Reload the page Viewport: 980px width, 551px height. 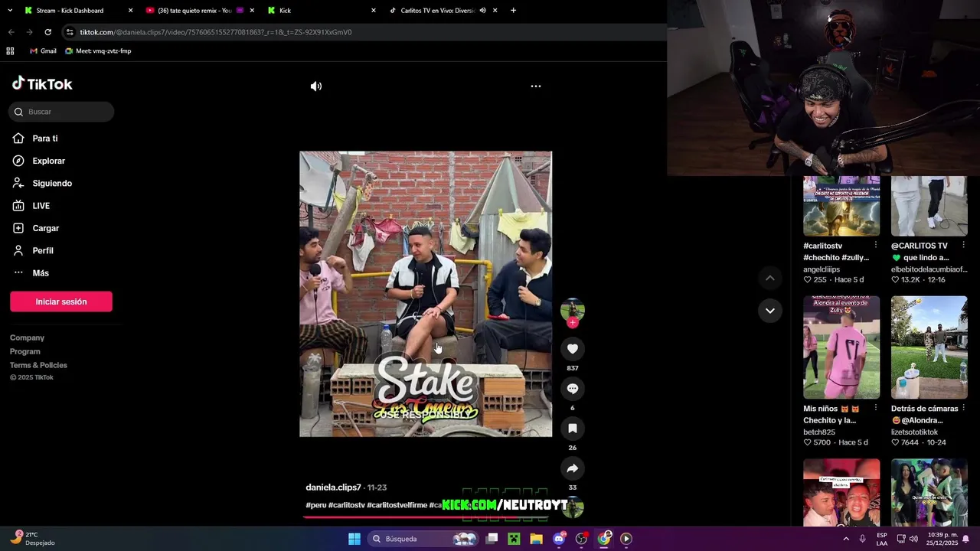pyautogui.click(x=47, y=32)
